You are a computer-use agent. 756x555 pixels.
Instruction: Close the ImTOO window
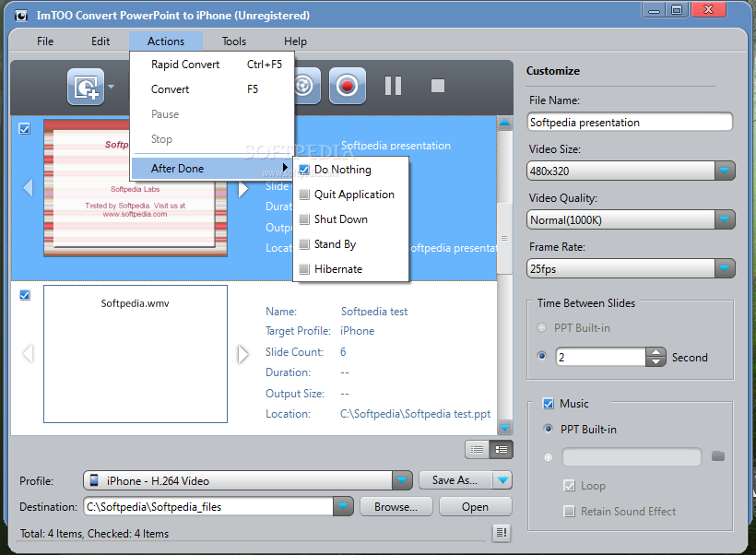[709, 10]
